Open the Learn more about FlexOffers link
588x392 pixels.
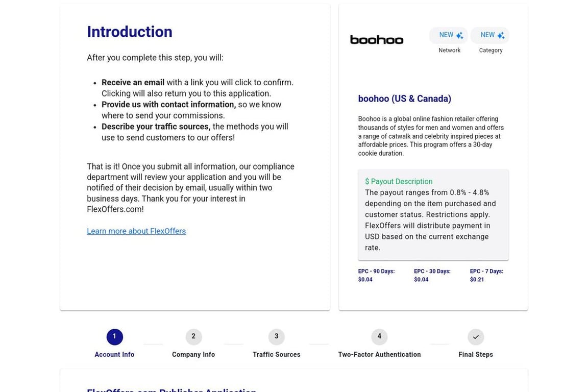coord(136,231)
